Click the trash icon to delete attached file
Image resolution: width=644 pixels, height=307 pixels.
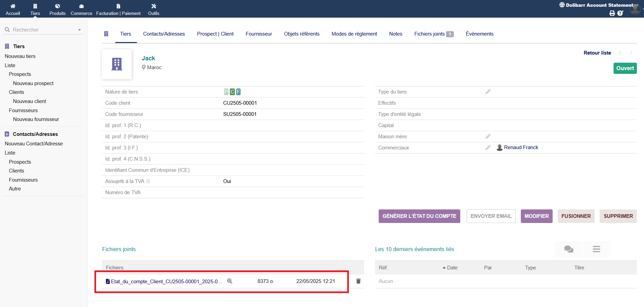(358, 281)
